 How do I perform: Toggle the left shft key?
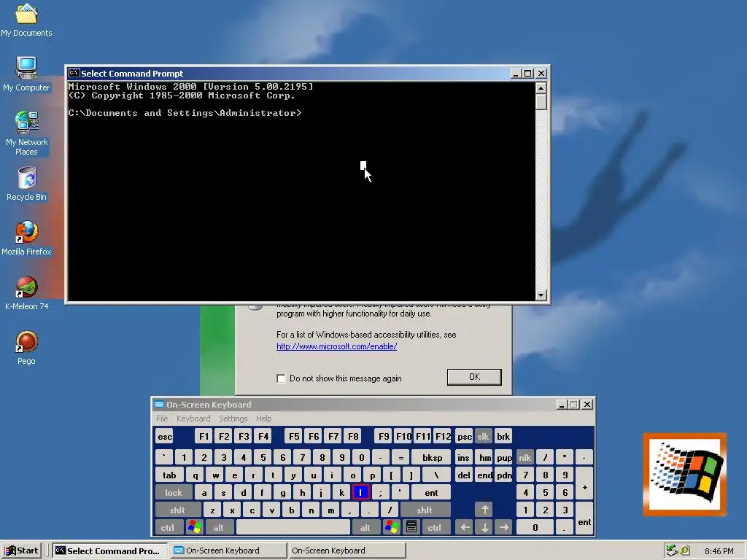click(177, 510)
